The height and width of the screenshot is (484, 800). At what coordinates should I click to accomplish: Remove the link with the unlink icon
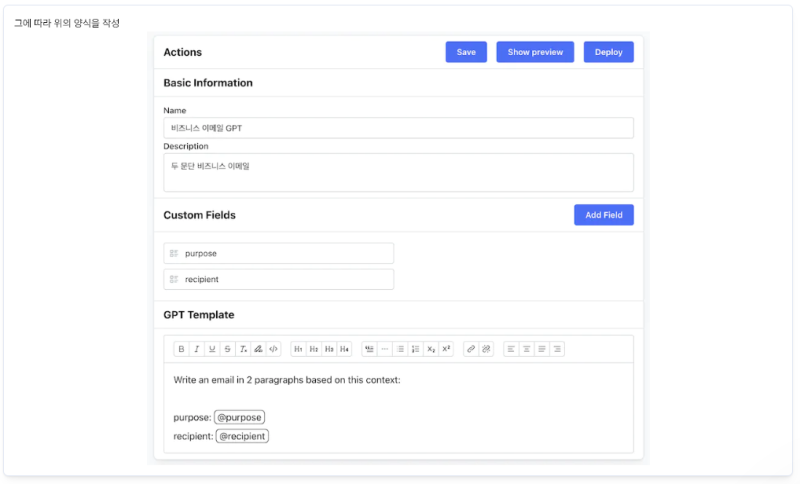[486, 349]
